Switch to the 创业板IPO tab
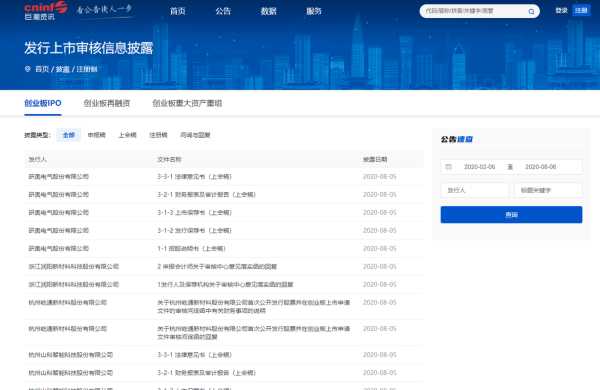 43,103
